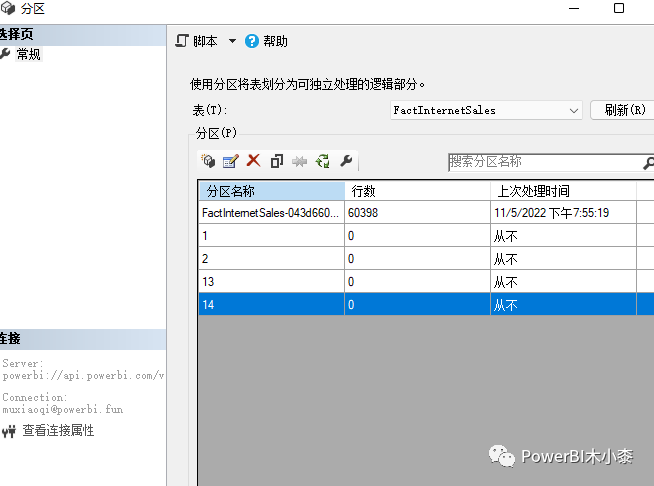Expand the 脚本 dropdown arrow

232,41
